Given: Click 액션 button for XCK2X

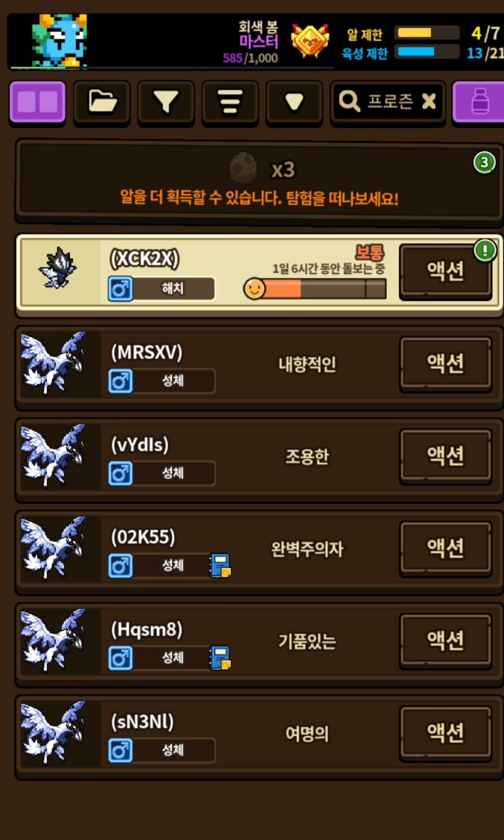Looking at the screenshot, I should click(446, 271).
